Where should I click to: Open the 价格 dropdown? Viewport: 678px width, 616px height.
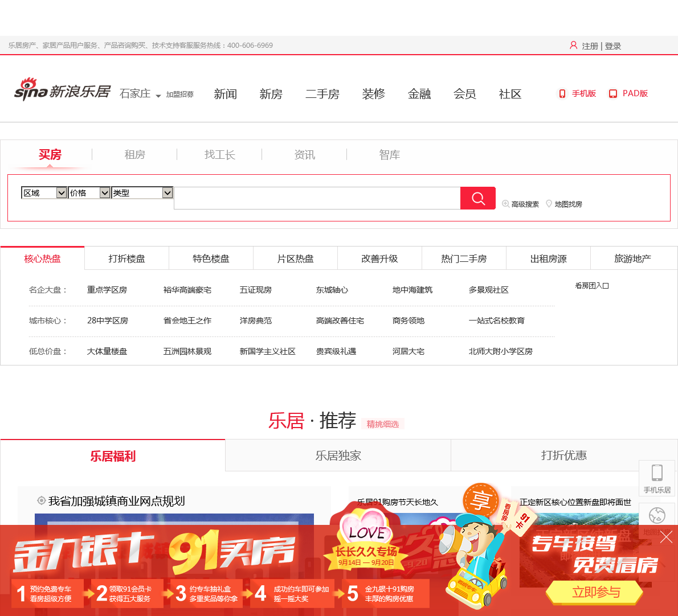click(89, 192)
